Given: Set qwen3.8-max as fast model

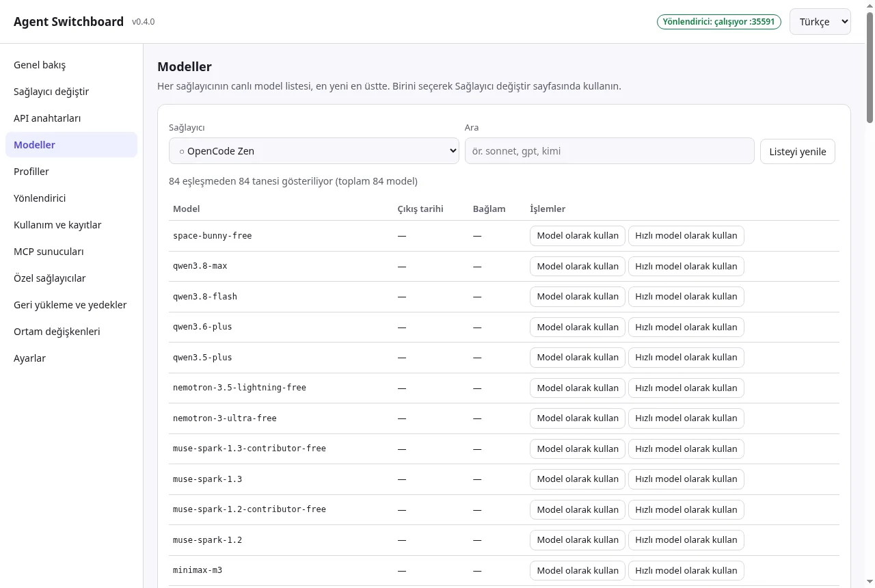Looking at the screenshot, I should pyautogui.click(x=686, y=266).
